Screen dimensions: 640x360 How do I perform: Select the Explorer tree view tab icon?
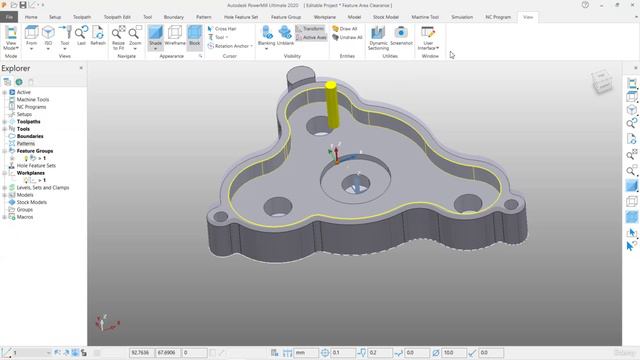[7, 82]
